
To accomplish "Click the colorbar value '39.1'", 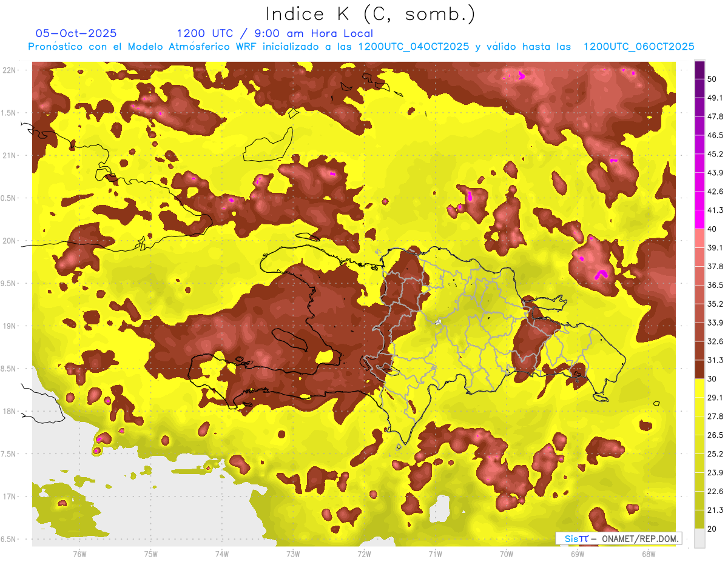I will pos(715,247).
